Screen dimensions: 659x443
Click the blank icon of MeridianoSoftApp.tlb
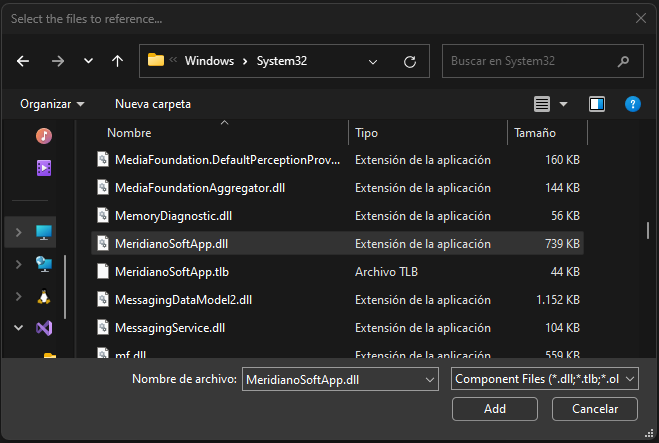click(103, 271)
